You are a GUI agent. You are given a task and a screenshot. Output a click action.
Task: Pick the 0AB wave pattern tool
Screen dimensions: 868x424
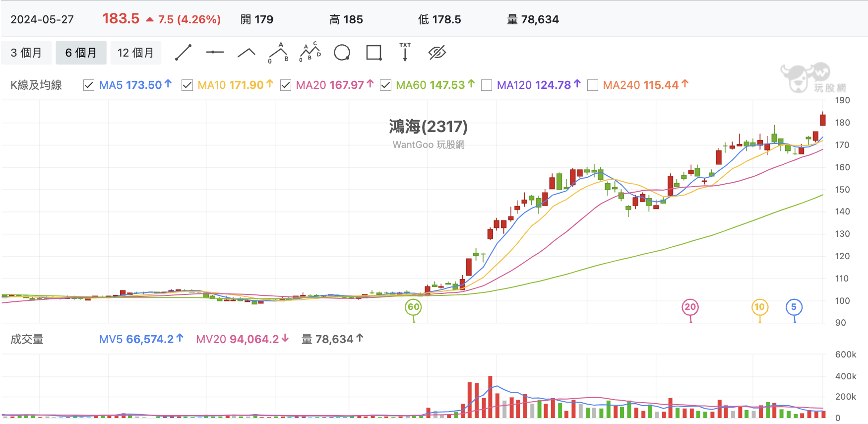pos(278,53)
